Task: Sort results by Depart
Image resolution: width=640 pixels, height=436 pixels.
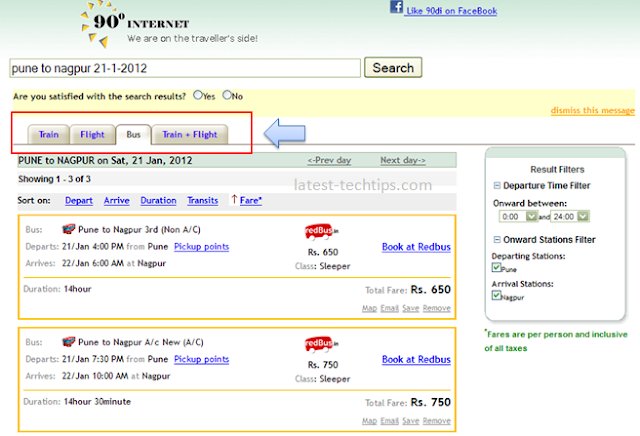Action: (x=79, y=200)
